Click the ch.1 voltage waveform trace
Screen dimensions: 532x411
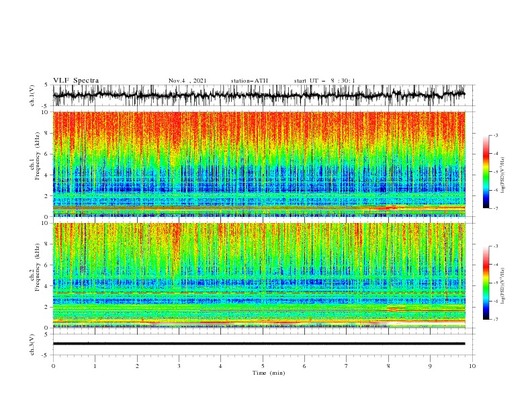point(259,95)
